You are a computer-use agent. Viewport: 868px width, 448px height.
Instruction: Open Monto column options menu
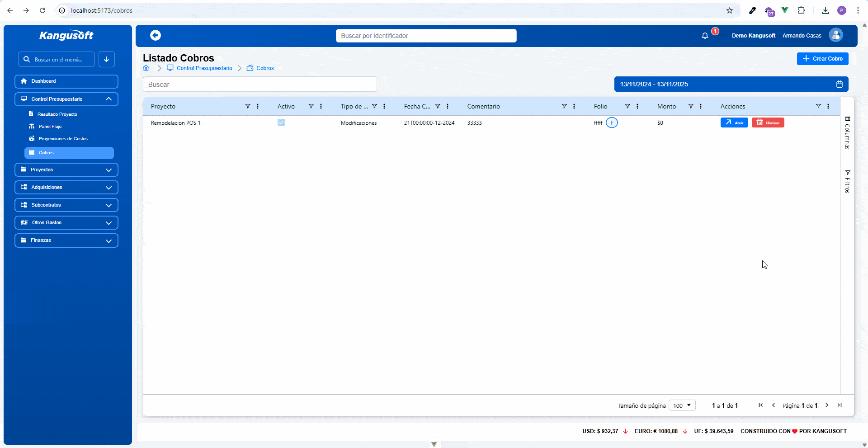tap(701, 106)
